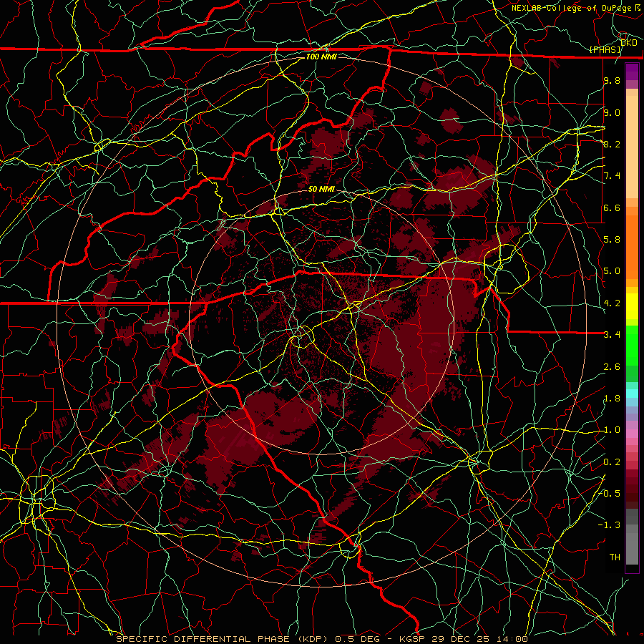The image size is (644, 644).
Task: Click the 0.2 scale value
Action: (612, 462)
